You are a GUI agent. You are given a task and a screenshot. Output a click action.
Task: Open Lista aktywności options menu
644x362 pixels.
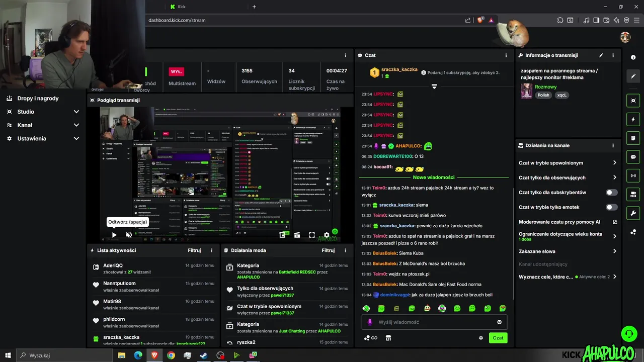[x=211, y=250]
